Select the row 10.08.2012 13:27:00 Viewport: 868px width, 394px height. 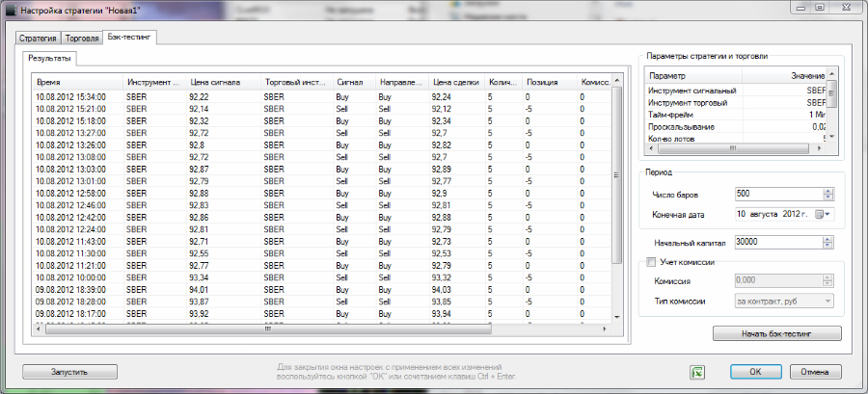(x=322, y=133)
